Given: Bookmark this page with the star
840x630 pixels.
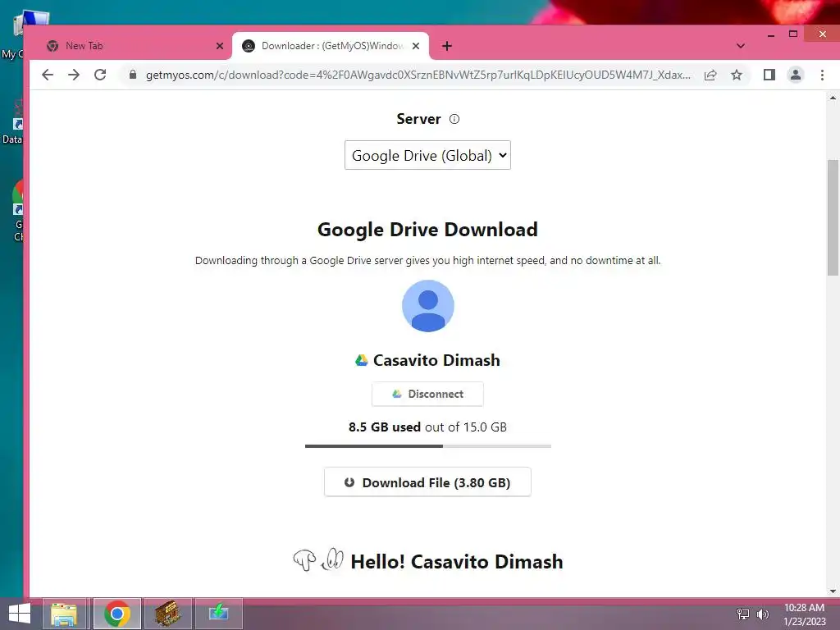Looking at the screenshot, I should (x=737, y=75).
